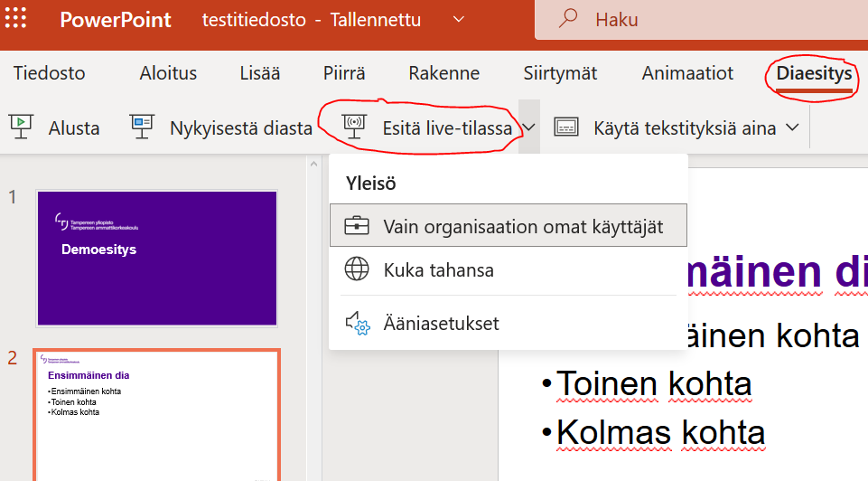Viewport: 868px width, 481px height.
Task: Select slide 2 Ensimmäinen dia thumbnail
Action: point(157,415)
